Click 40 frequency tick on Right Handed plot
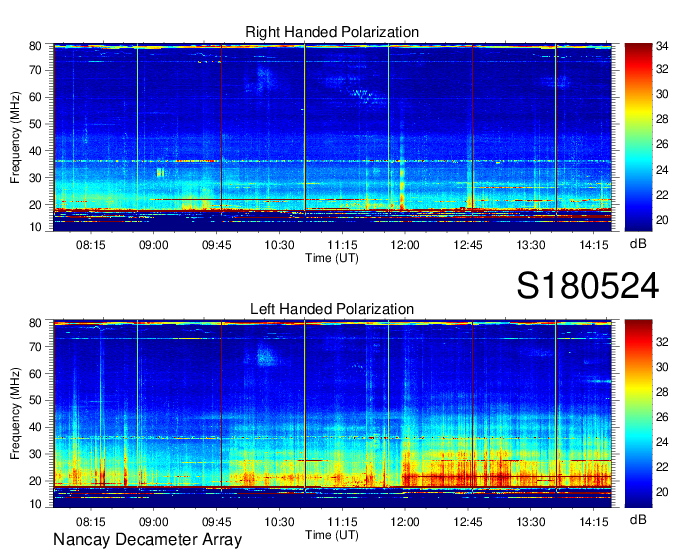This screenshot has height=552, width=680. point(35,151)
